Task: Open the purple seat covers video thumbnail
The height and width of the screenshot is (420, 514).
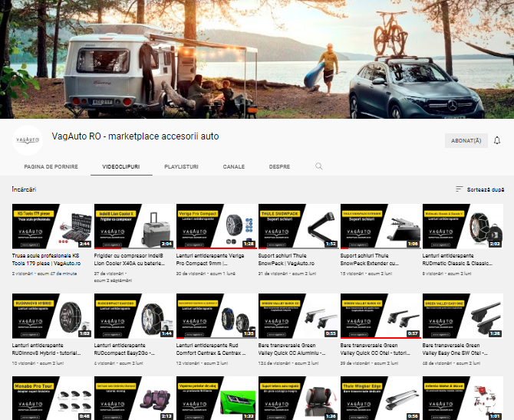Action: click(x=134, y=398)
